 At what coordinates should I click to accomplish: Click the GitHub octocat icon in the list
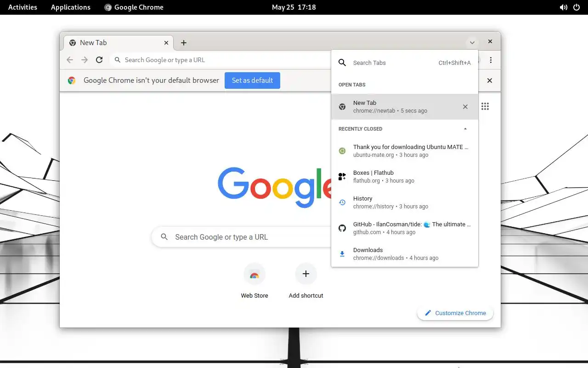342,228
